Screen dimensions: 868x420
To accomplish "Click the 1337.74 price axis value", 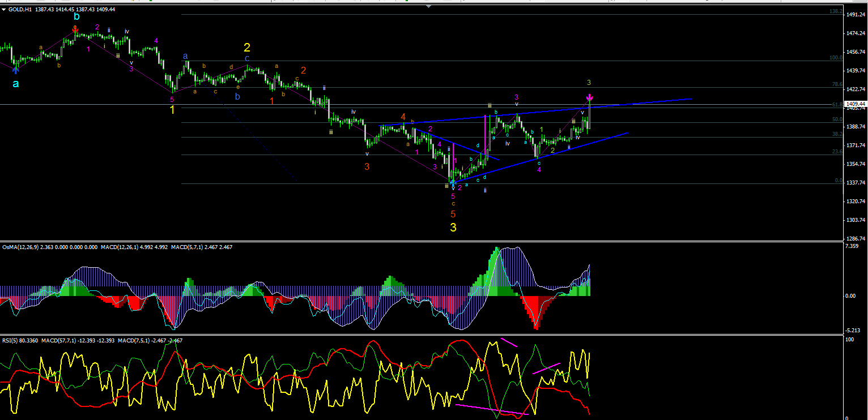I will [x=856, y=183].
